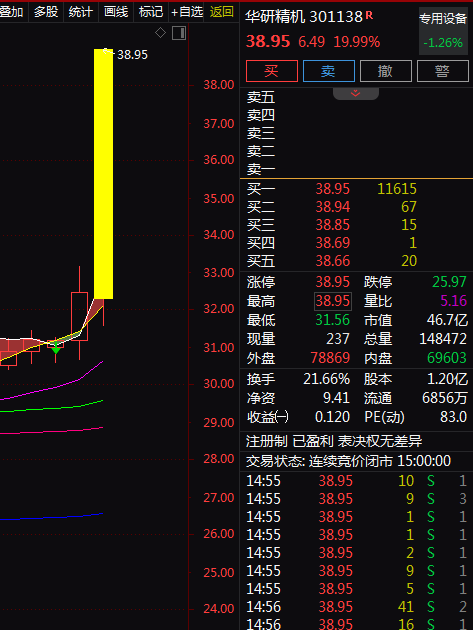The height and width of the screenshot is (630, 473).
Task: Select the 买二 price 38.94
Action: [332, 207]
